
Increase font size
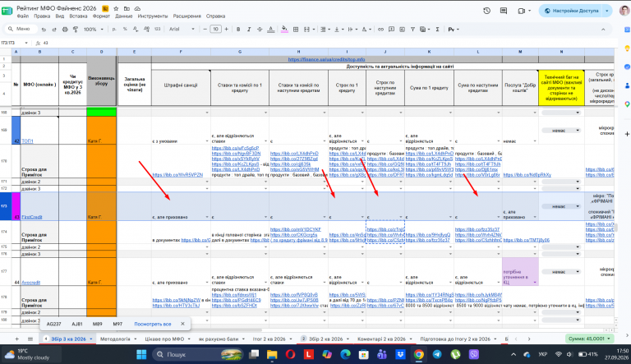pos(226,30)
